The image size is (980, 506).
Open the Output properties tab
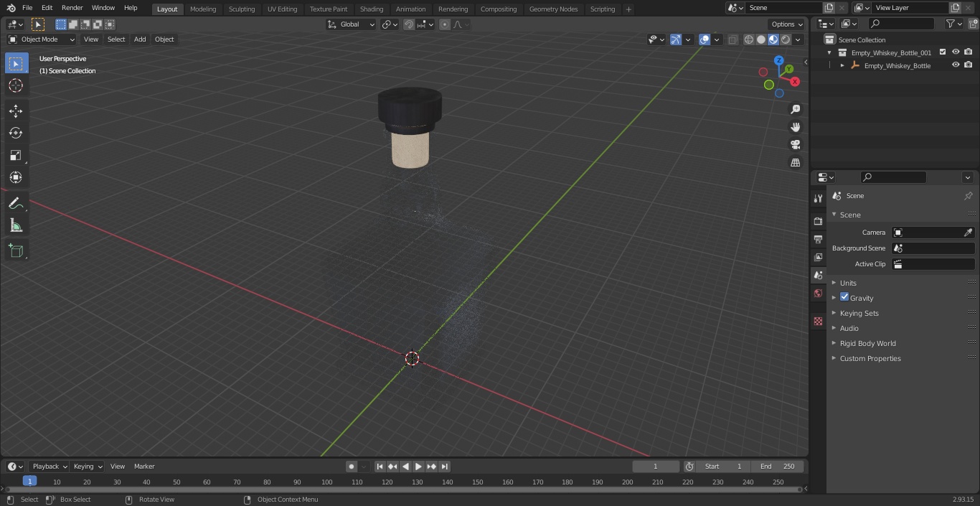pyautogui.click(x=818, y=239)
